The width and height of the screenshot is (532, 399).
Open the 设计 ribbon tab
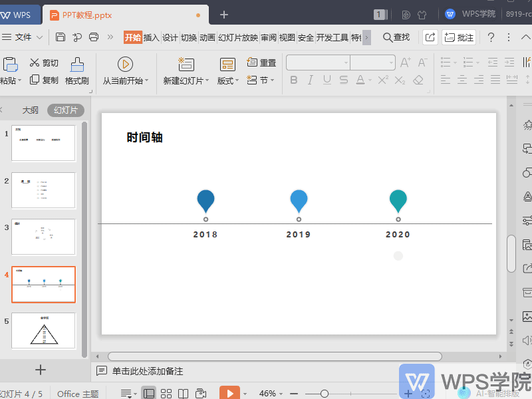(170, 37)
